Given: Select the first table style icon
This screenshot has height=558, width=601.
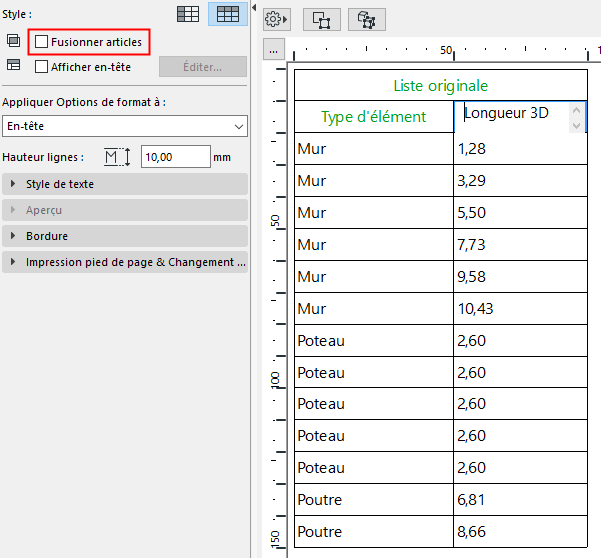Looking at the screenshot, I should (187, 14).
